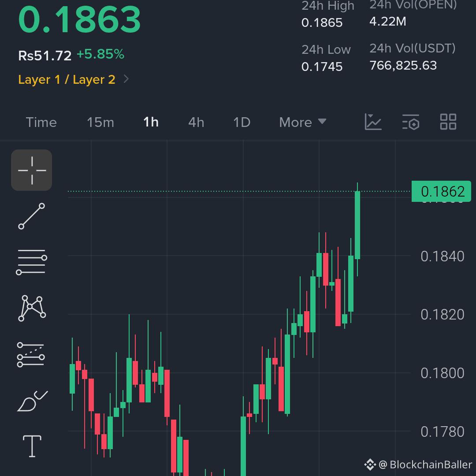Switch to the Time chart tab
476x476 pixels.
point(41,123)
